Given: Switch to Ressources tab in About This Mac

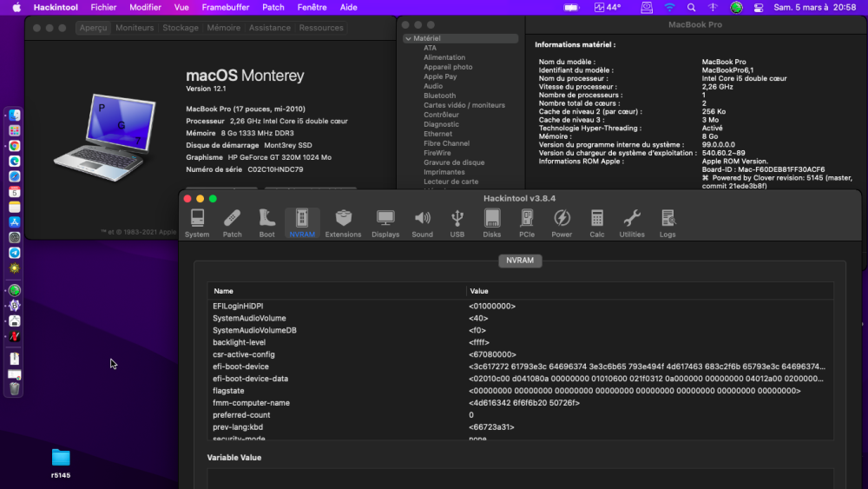Looking at the screenshot, I should pyautogui.click(x=321, y=28).
